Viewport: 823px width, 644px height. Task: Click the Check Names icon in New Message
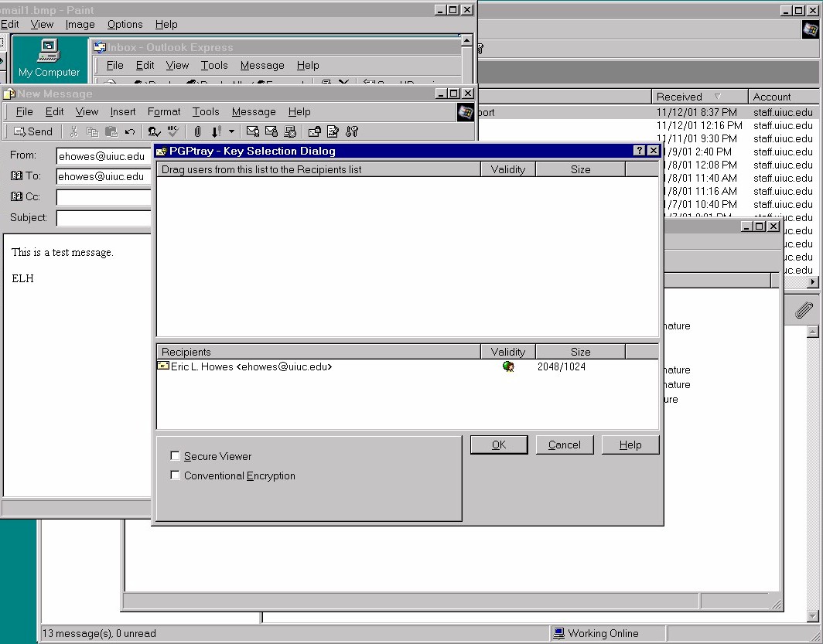pos(154,131)
